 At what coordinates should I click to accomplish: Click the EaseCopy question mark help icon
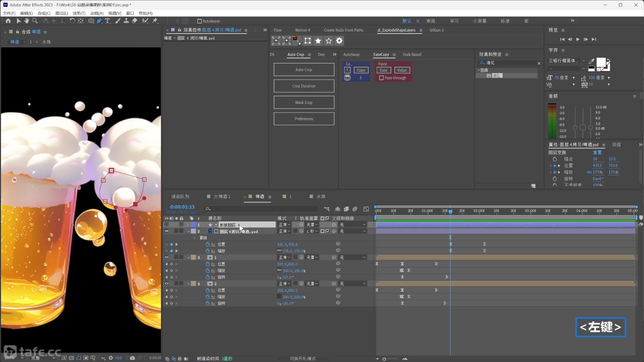347,70
